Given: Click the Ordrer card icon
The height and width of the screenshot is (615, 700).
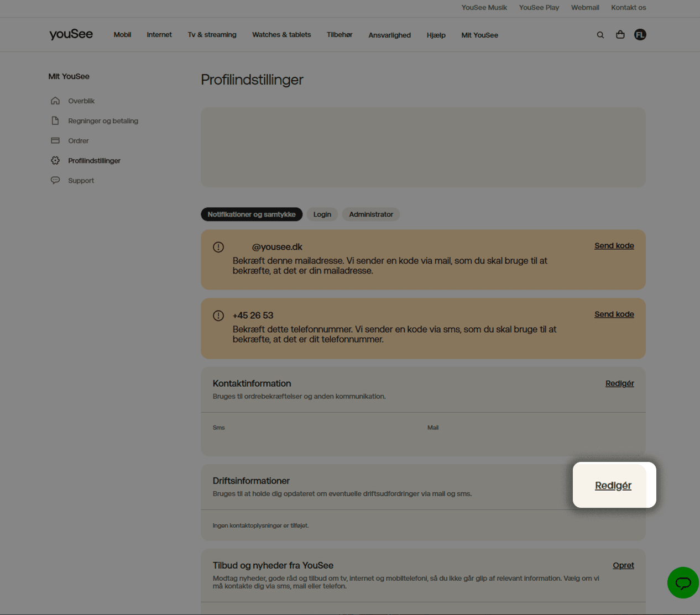Looking at the screenshot, I should tap(55, 140).
